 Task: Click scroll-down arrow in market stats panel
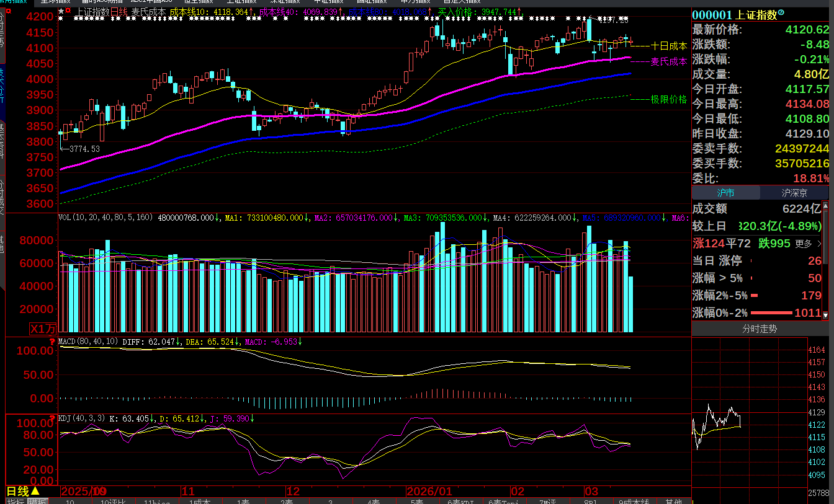click(x=825, y=316)
